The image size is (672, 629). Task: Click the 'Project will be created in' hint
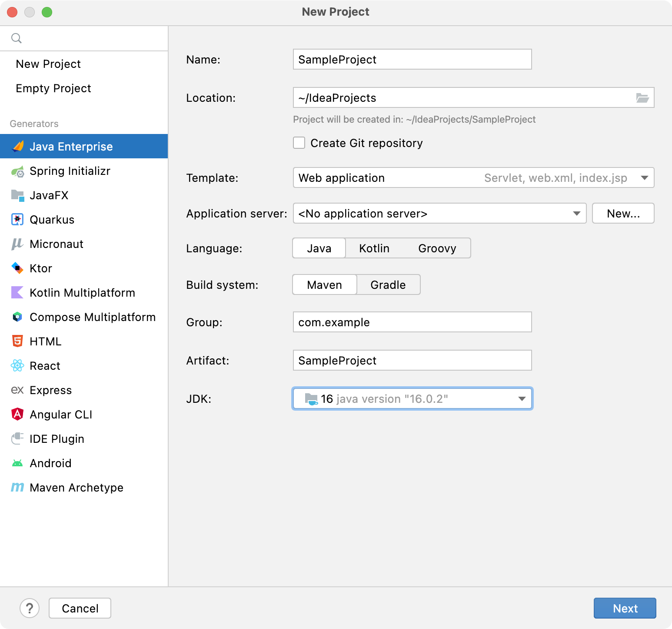[414, 119]
